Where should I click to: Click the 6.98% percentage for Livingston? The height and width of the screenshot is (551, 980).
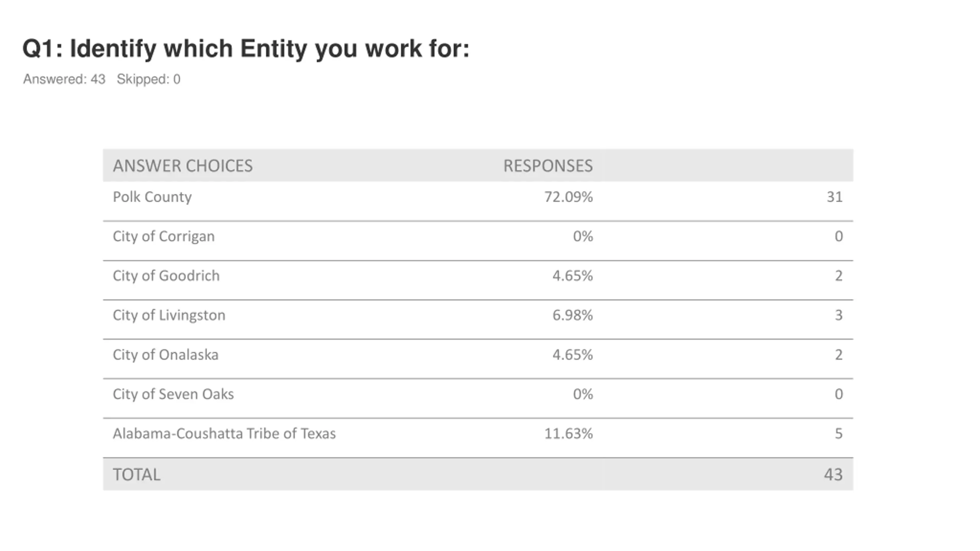(x=572, y=315)
